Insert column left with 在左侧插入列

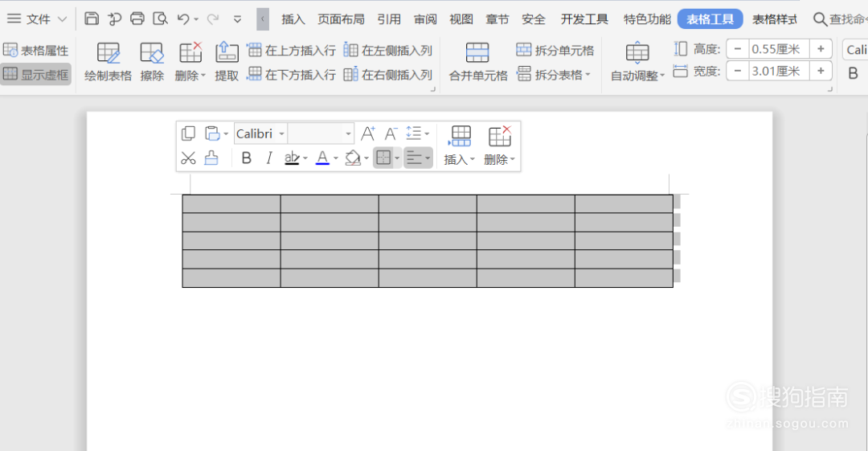tap(388, 51)
